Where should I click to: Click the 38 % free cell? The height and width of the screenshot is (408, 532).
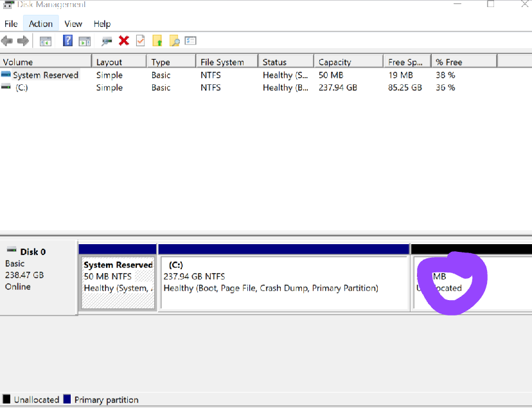[x=445, y=75]
